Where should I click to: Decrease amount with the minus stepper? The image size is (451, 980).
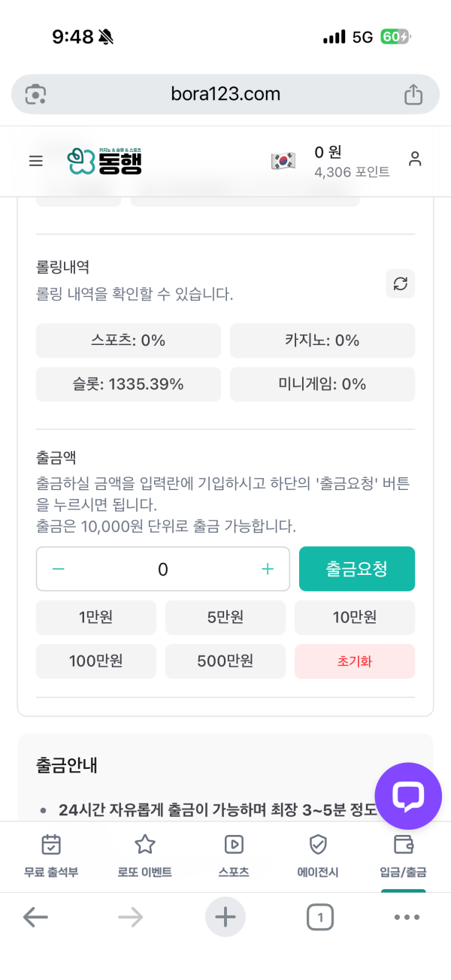(59, 569)
